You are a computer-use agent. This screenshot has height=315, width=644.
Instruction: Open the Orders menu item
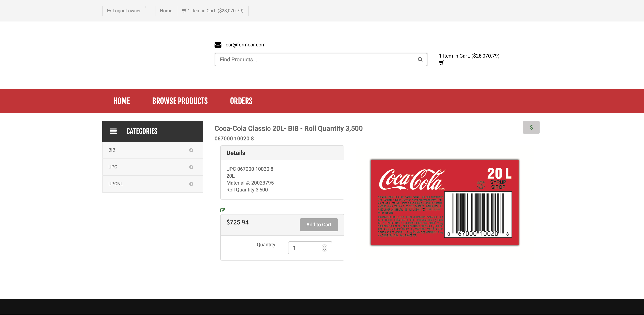point(241,101)
